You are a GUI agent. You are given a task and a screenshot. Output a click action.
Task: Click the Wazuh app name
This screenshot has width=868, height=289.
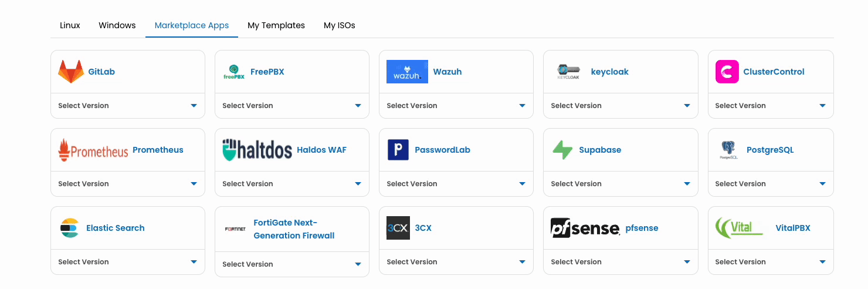447,72
